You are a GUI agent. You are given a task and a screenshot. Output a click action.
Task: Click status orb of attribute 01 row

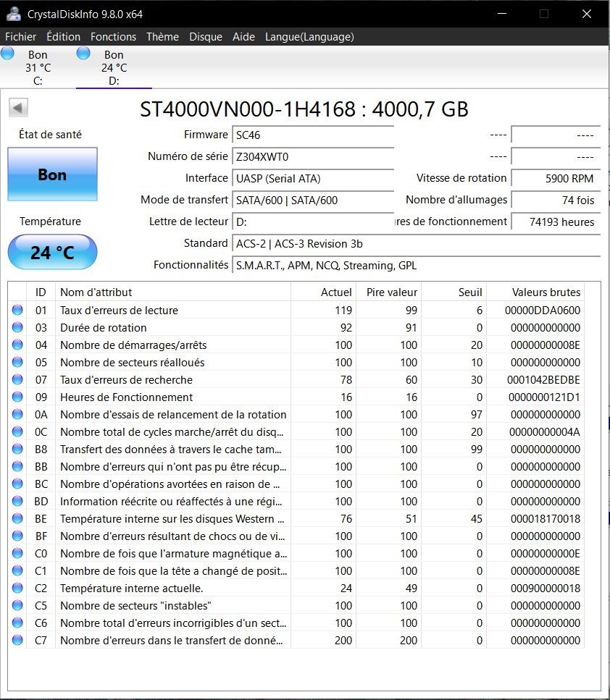(x=17, y=310)
